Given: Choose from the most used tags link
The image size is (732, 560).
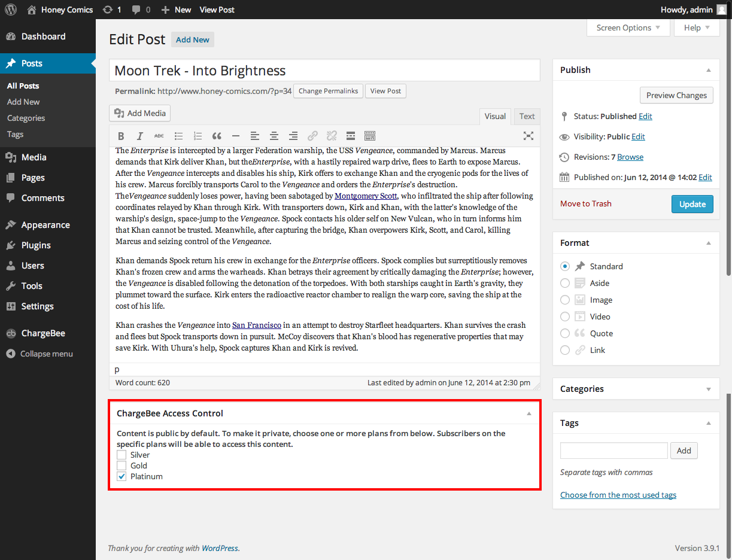Looking at the screenshot, I should (x=618, y=495).
